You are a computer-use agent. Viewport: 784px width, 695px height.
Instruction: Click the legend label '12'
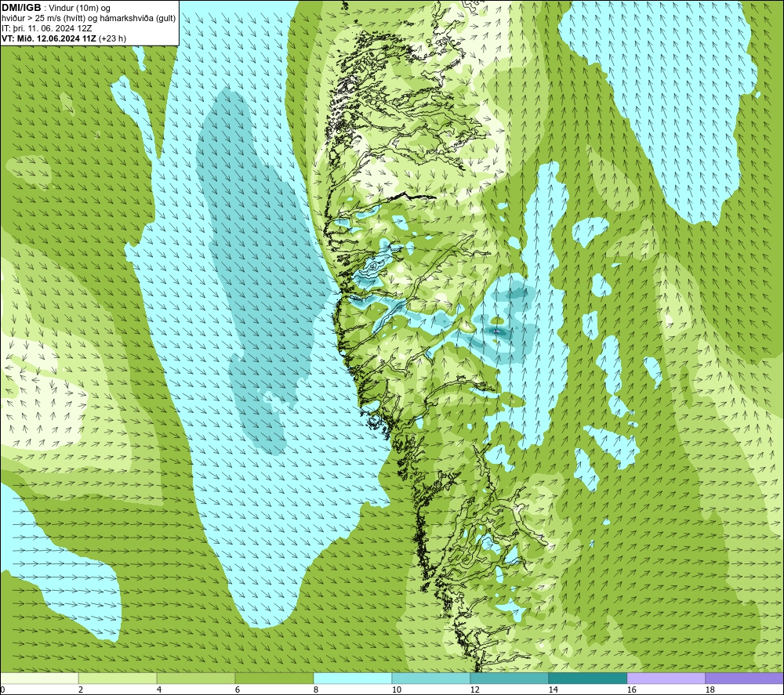coord(474,690)
